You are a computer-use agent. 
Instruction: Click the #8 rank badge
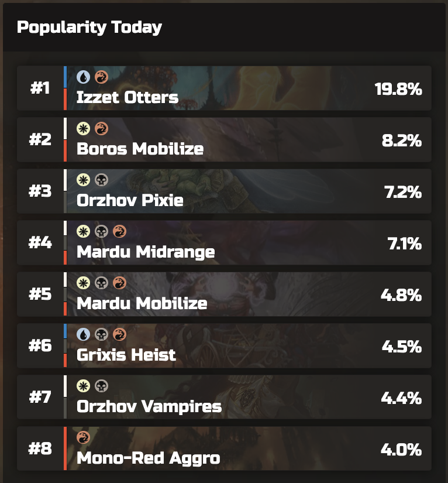coord(40,448)
